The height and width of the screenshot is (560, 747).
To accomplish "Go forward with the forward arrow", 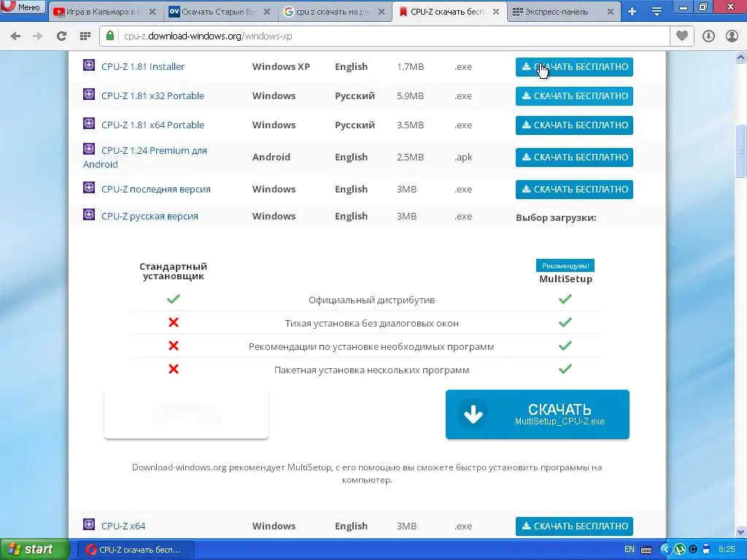I will (38, 36).
